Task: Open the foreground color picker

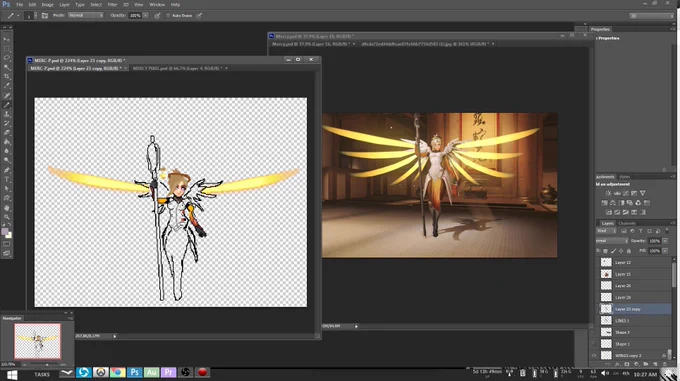Action: pyautogui.click(x=5, y=232)
